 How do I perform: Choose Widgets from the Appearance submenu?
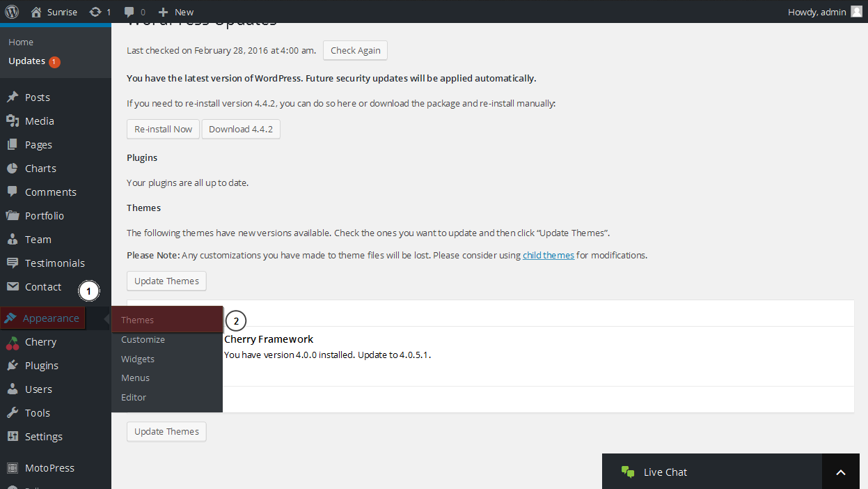tap(138, 359)
